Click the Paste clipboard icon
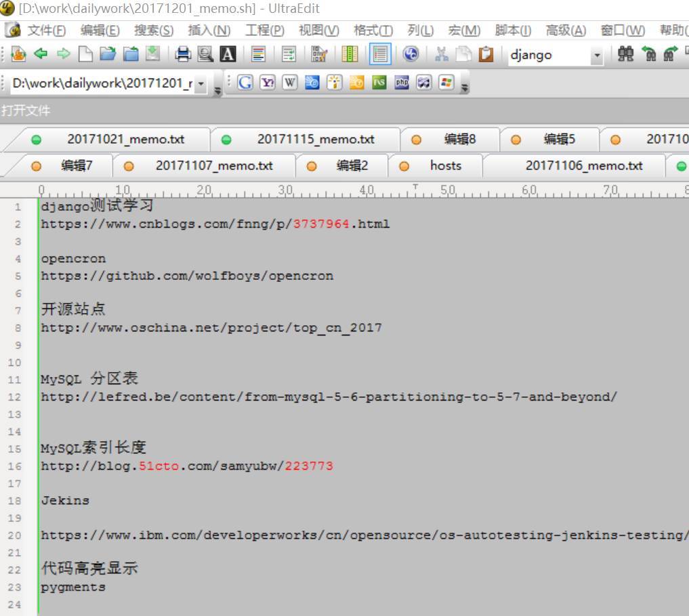689x616 pixels. click(x=486, y=54)
